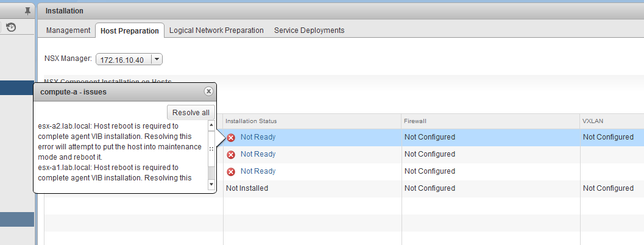Switch to the Management tab
Screen dimensions: 644x245
68,30
